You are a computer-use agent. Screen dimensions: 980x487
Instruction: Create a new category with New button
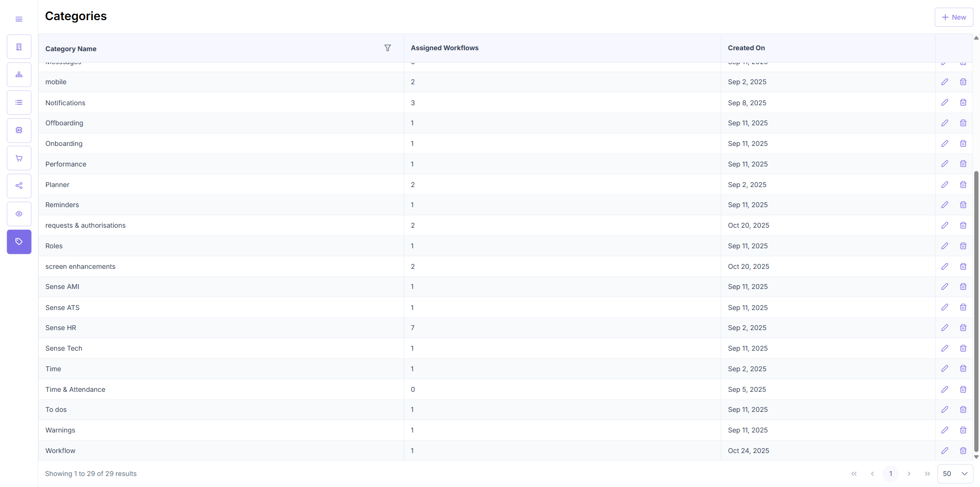click(x=954, y=17)
